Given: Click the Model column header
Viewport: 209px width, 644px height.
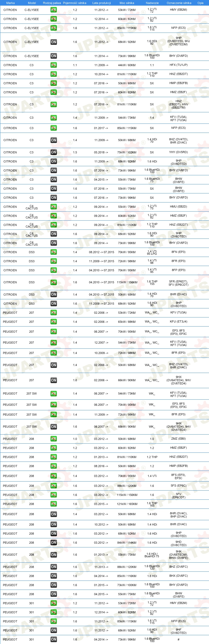Looking at the screenshot, I should pos(32,3).
